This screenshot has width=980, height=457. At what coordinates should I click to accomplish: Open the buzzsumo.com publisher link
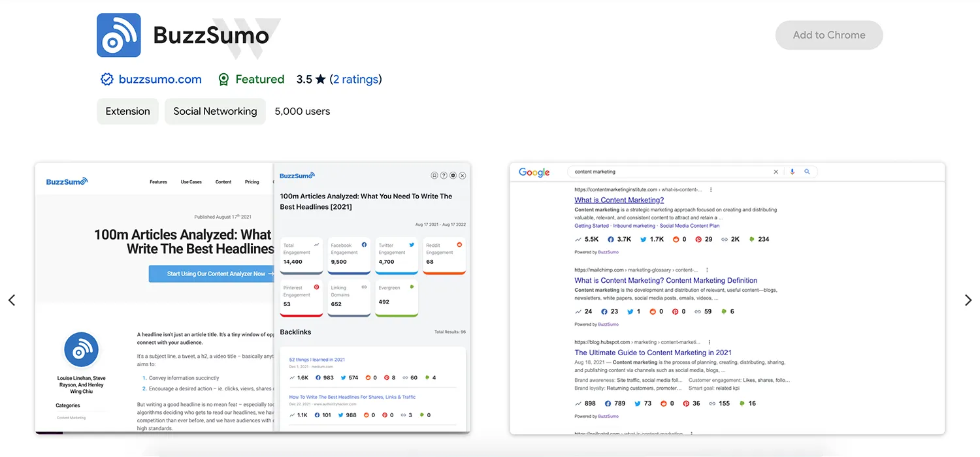coord(160,80)
